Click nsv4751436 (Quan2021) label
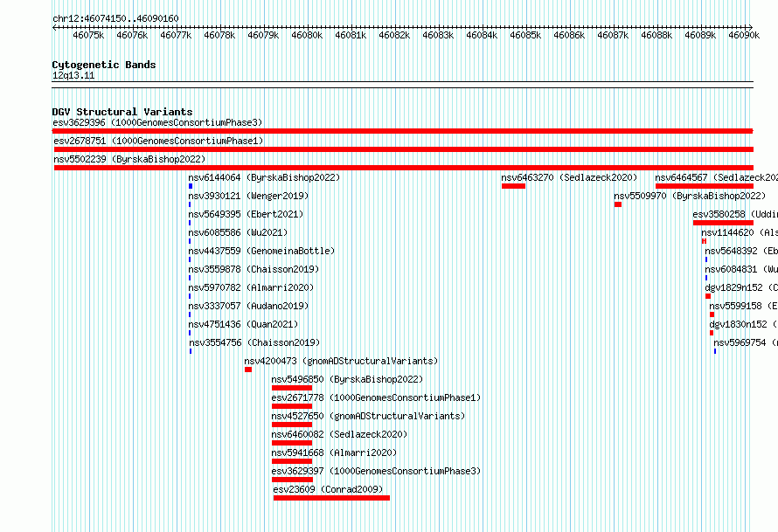The height and width of the screenshot is (532, 778). (243, 324)
